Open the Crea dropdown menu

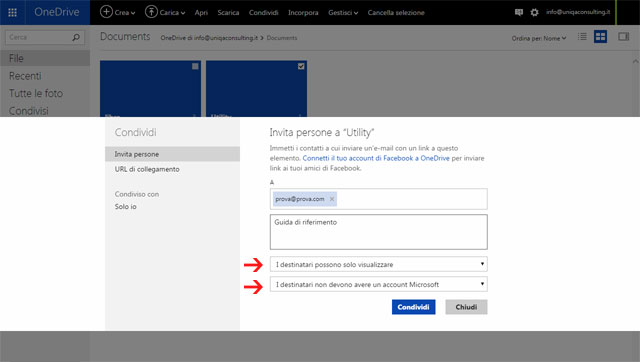[x=118, y=12]
